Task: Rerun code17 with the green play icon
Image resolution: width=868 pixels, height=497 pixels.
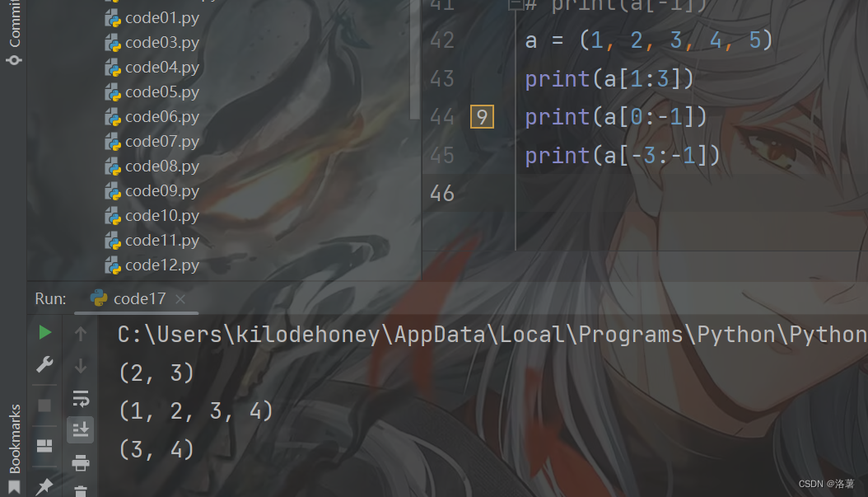Action: pyautogui.click(x=44, y=333)
